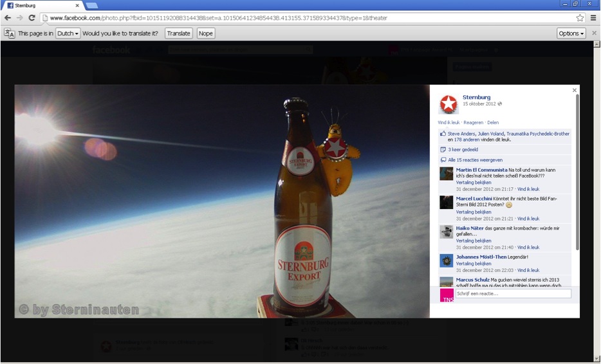The height and width of the screenshot is (364, 601).
Task: Click the 'Delen' link
Action: (x=493, y=123)
